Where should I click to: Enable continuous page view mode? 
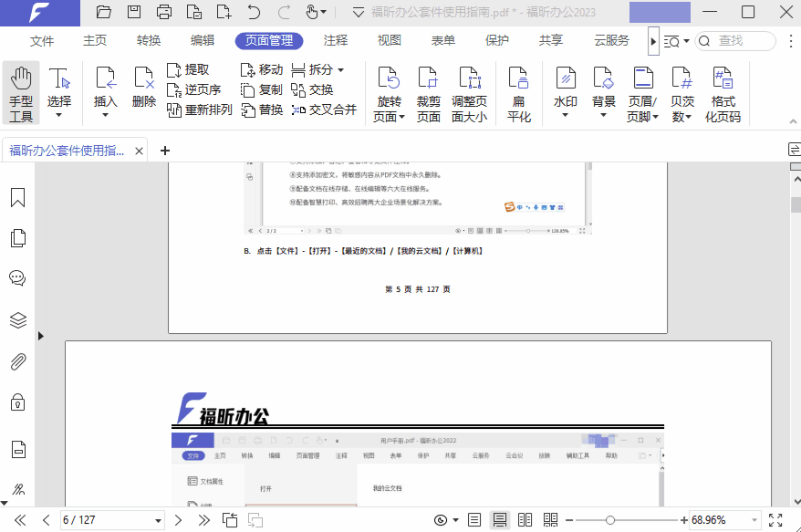click(x=500, y=519)
